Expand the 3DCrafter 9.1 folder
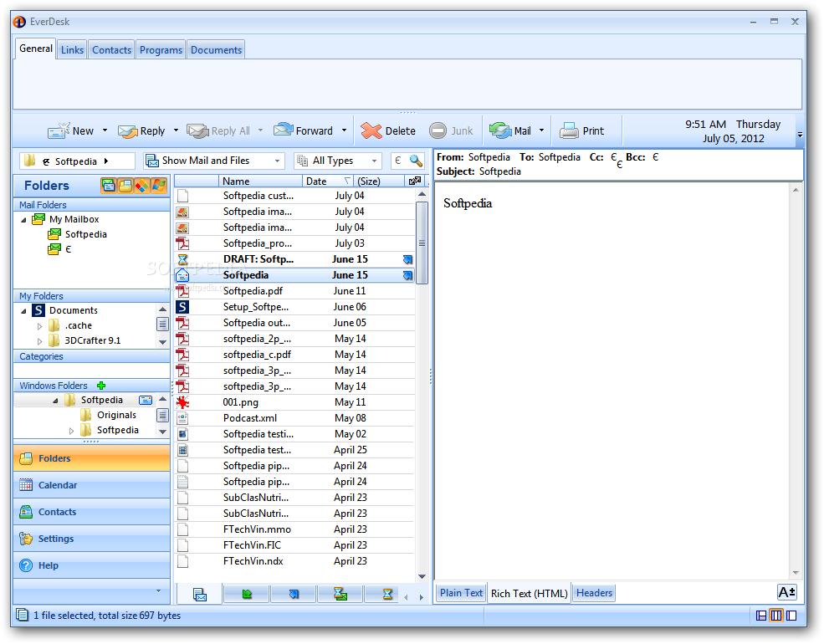Image resolution: width=824 pixels, height=644 pixels. click(40, 341)
